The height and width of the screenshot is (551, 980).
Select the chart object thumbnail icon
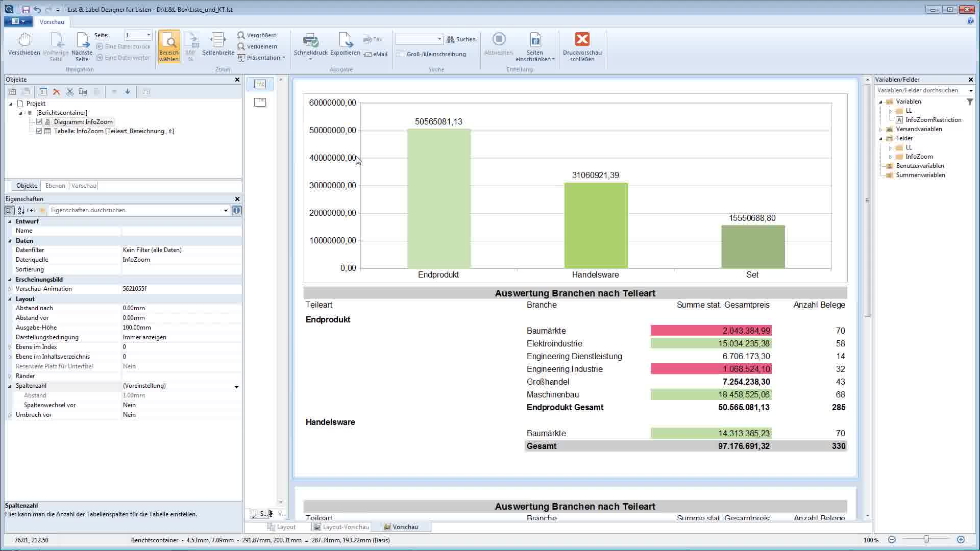(260, 84)
